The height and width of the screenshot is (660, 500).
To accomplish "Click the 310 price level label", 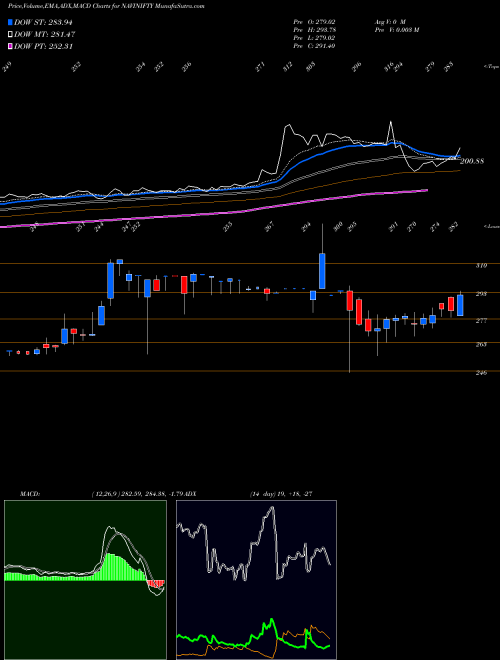I will coord(481,266).
